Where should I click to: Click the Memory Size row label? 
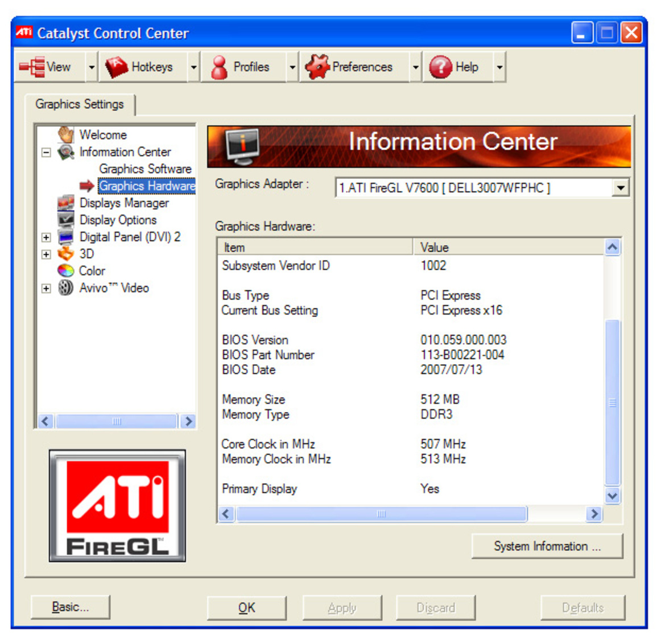[x=254, y=399]
